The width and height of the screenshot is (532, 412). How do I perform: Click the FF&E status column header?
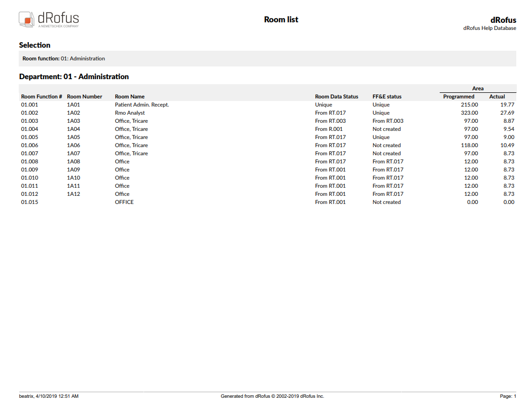click(387, 96)
